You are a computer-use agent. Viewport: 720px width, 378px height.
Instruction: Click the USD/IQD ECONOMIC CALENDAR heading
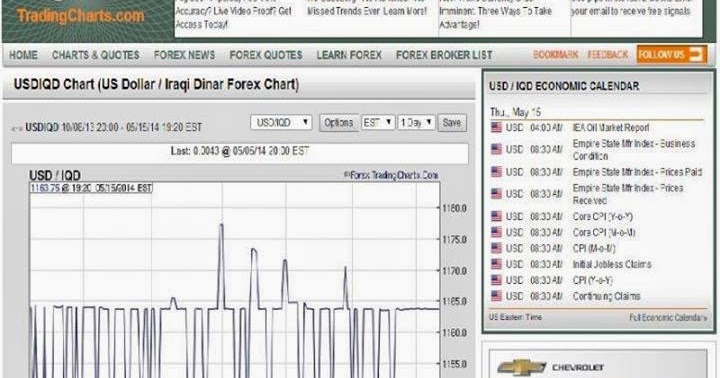coord(564,86)
